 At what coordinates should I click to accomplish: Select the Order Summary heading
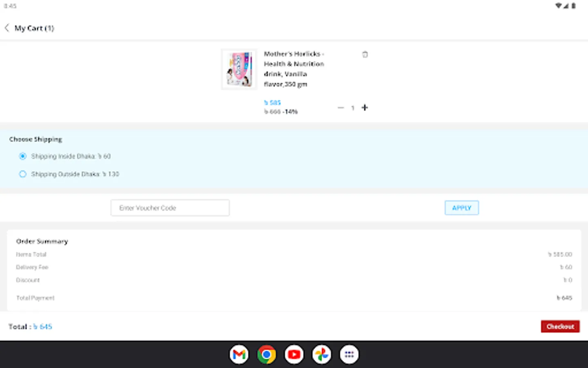42,241
